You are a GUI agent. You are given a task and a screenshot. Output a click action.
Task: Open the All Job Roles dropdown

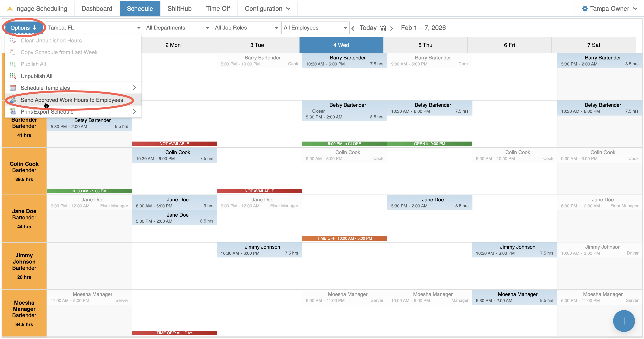tap(246, 28)
